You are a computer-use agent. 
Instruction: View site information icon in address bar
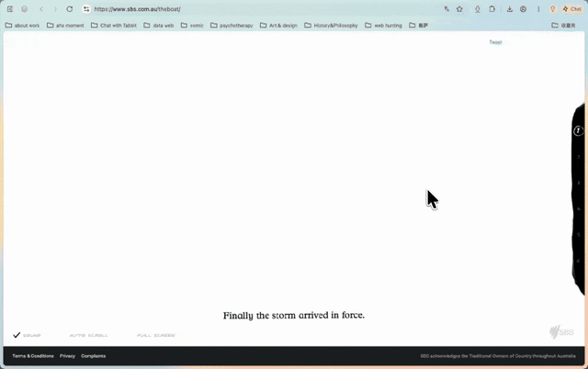(x=86, y=9)
